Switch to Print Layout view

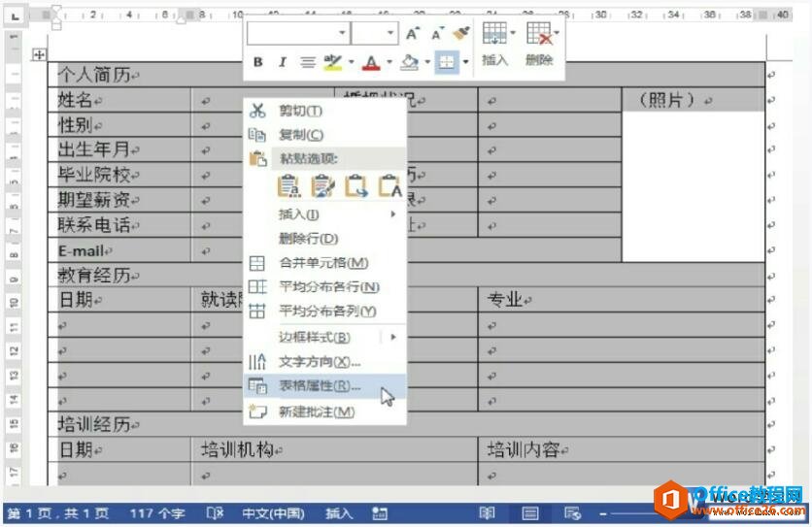coord(529,513)
